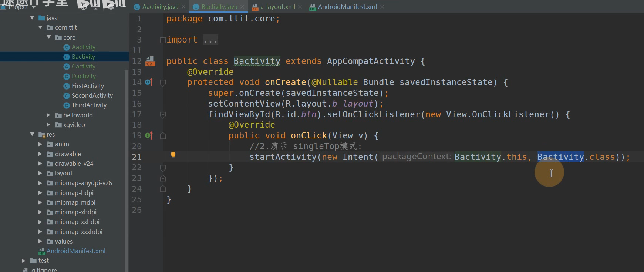Click the Aactivity class icon in tree
The width and height of the screenshot is (644, 272).
(67, 47)
